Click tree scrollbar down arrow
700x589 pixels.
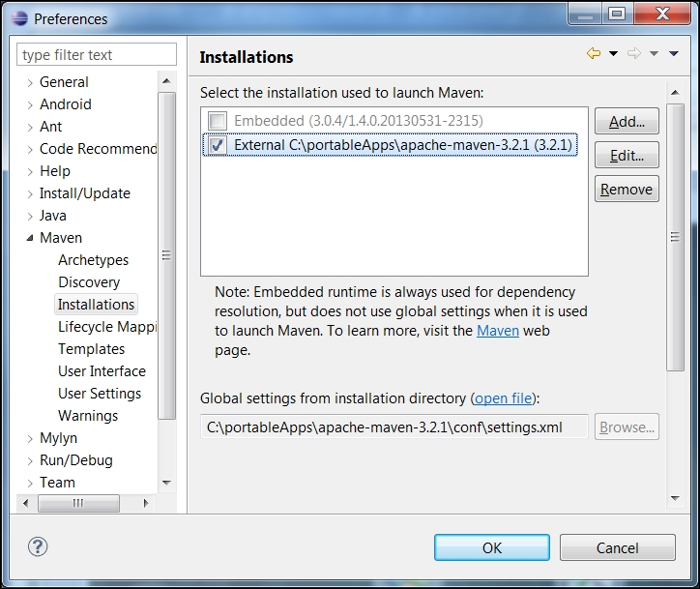166,483
